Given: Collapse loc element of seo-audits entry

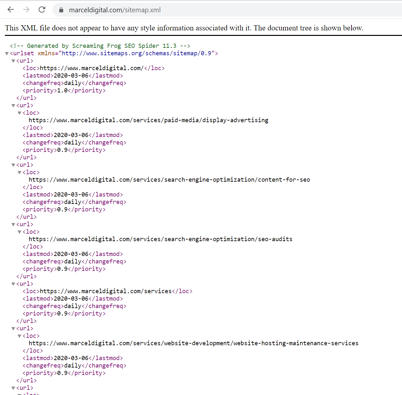Looking at the screenshot, I should tap(20, 232).
